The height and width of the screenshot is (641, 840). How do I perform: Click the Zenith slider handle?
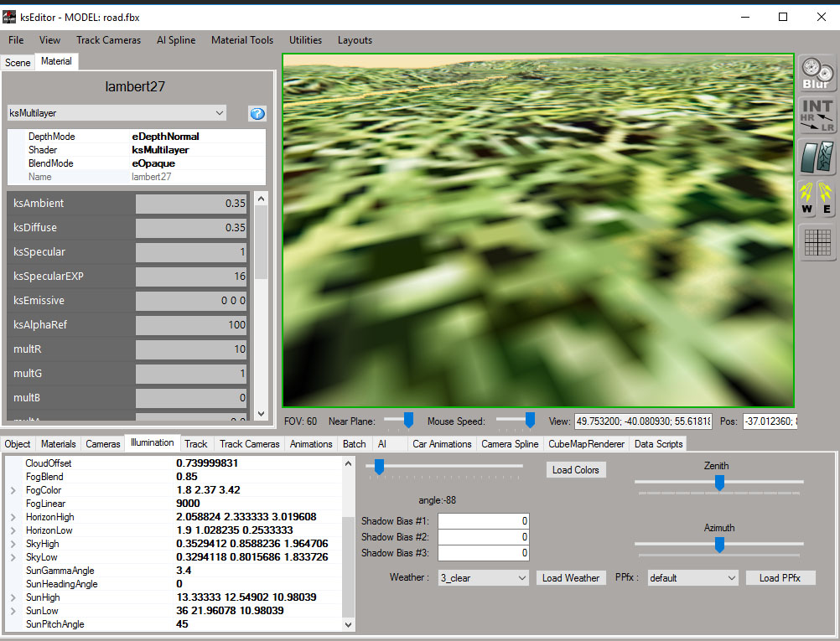(719, 483)
